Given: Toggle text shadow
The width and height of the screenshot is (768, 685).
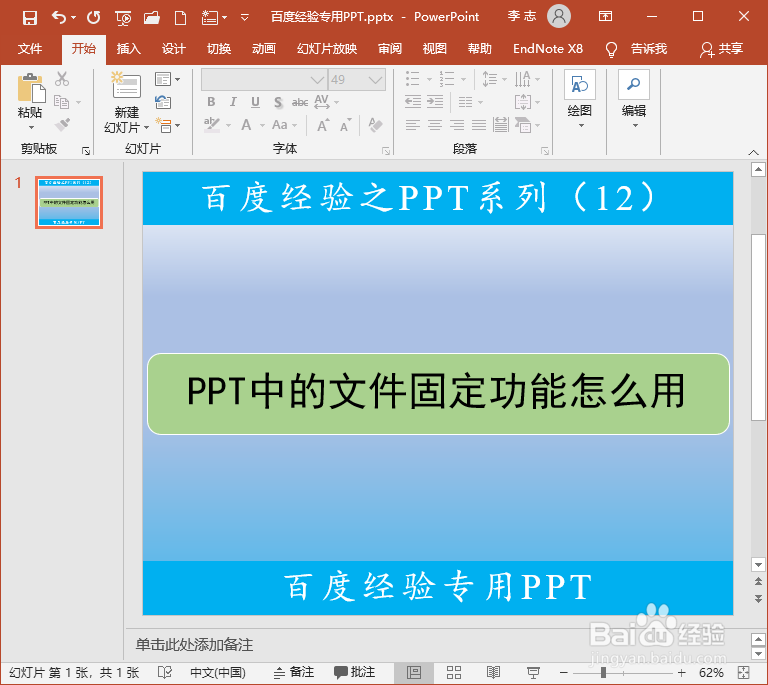Looking at the screenshot, I should [278, 102].
